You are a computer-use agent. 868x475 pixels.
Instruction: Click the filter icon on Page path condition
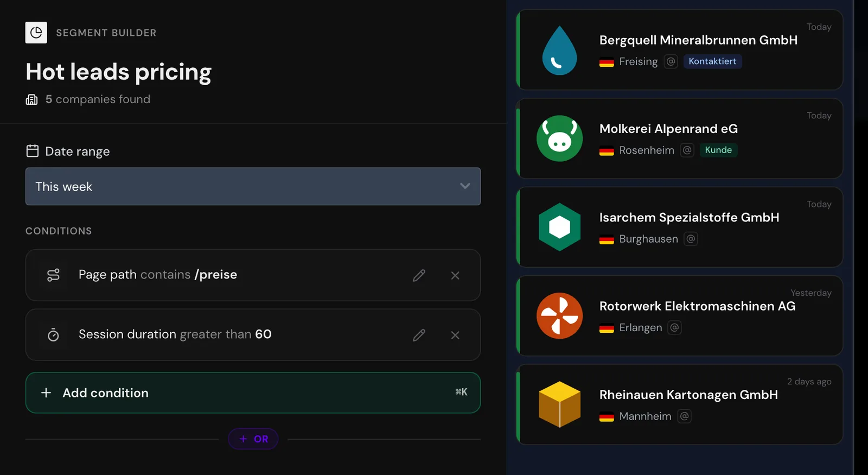tap(53, 275)
